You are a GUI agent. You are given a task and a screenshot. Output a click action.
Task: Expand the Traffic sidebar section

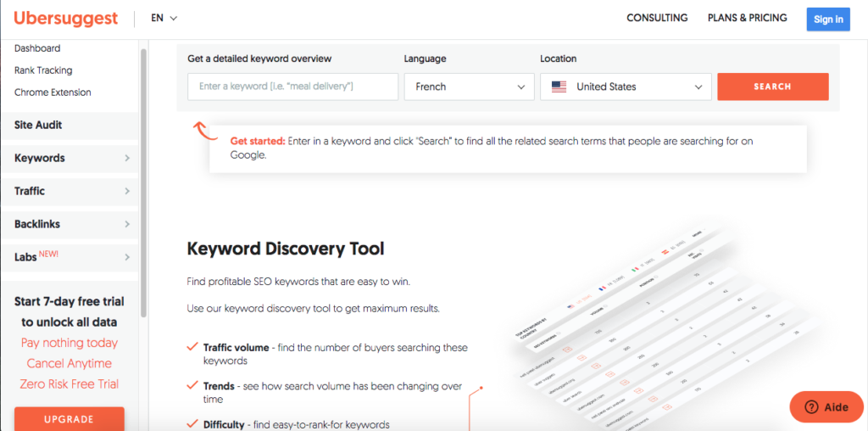[70, 191]
